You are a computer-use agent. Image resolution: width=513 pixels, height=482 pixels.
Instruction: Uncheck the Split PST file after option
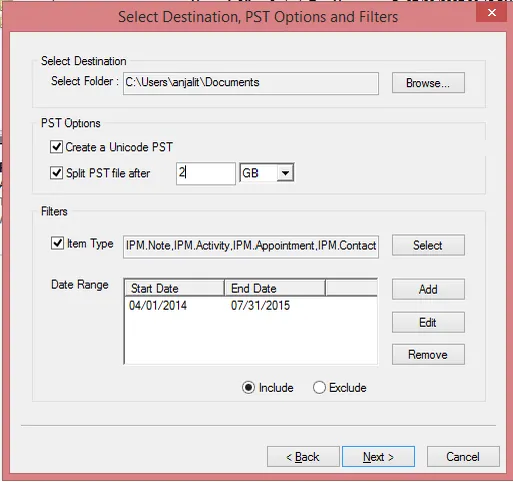(56, 173)
